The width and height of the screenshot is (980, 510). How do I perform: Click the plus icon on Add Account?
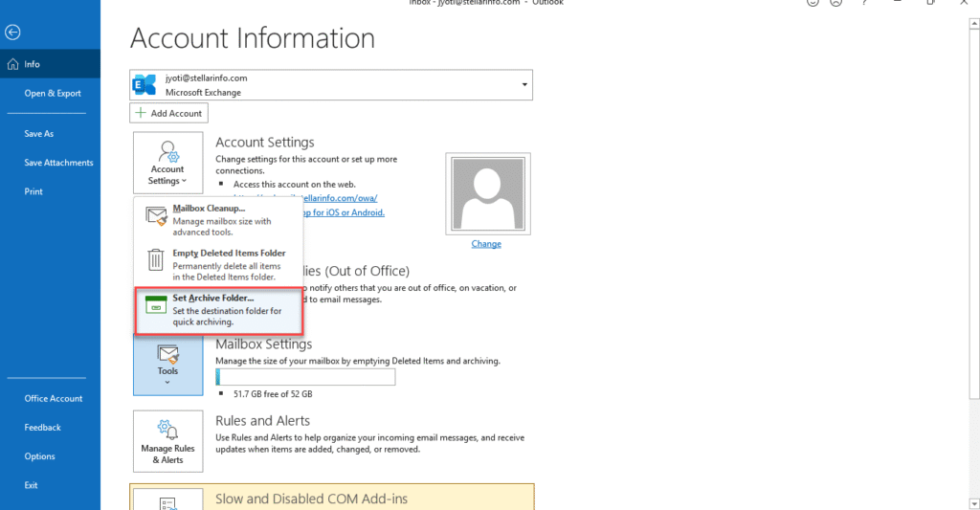coord(141,113)
